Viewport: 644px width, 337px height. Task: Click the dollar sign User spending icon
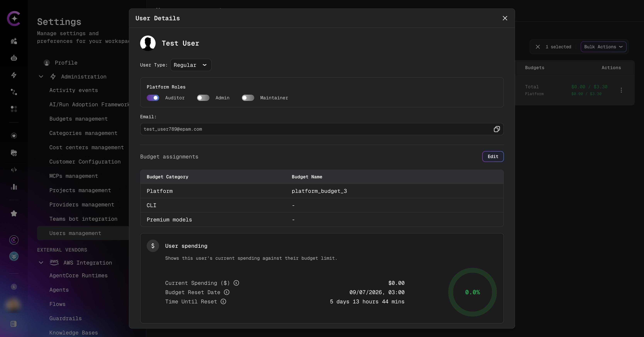(x=153, y=246)
